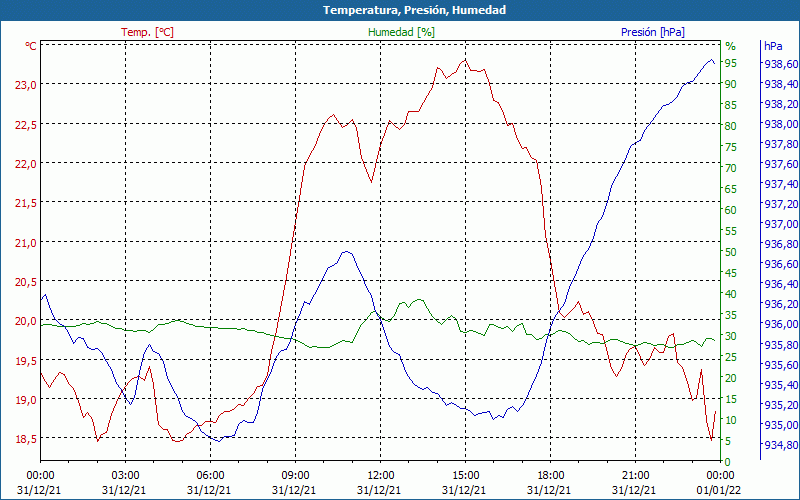
Task: Click the 40 humidity axis value
Action: click(731, 294)
